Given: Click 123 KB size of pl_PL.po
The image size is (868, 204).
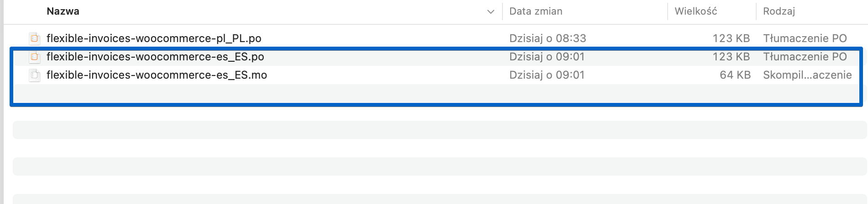Looking at the screenshot, I should [731, 38].
